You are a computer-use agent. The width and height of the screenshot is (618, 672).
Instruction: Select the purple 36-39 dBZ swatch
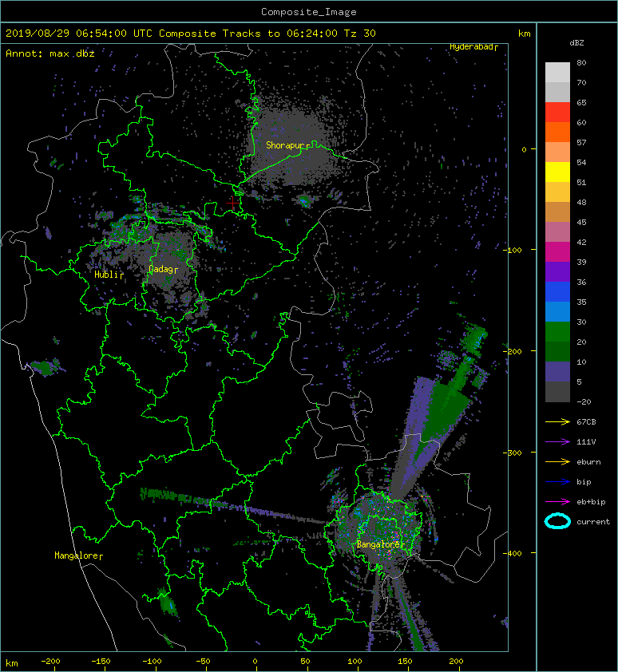557,271
